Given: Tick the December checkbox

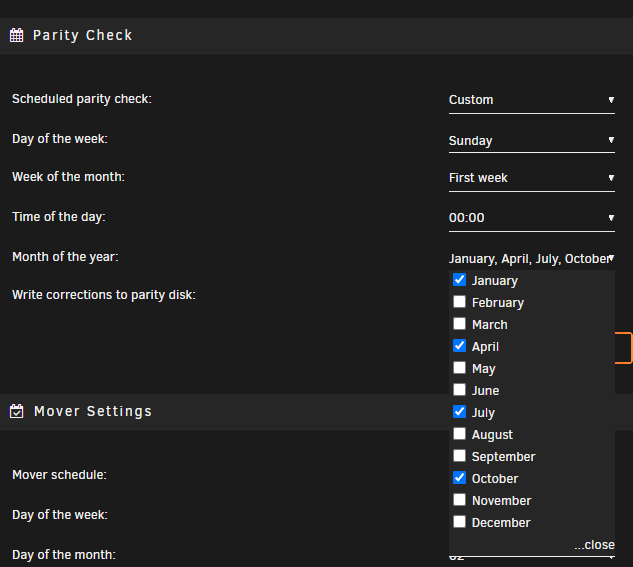Looking at the screenshot, I should tap(459, 522).
